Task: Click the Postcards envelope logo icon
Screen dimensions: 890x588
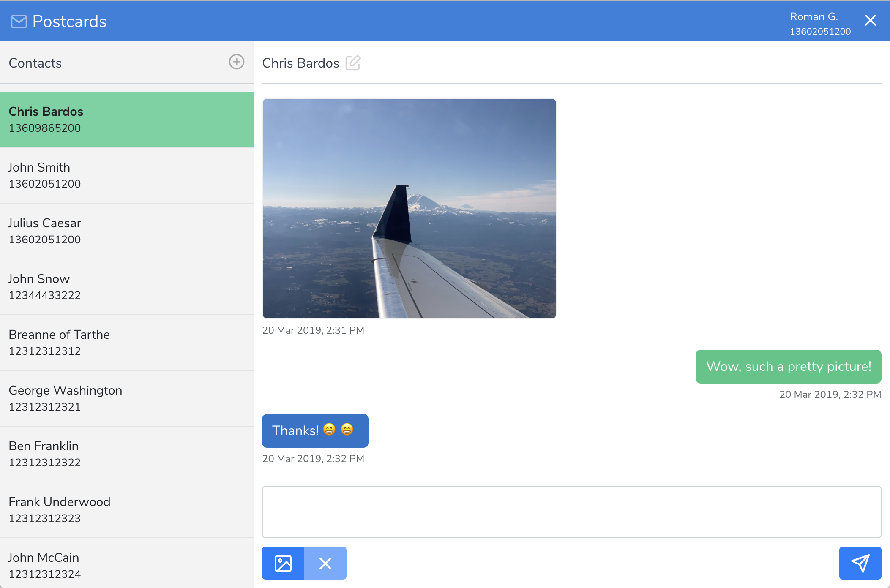Action: point(19,21)
